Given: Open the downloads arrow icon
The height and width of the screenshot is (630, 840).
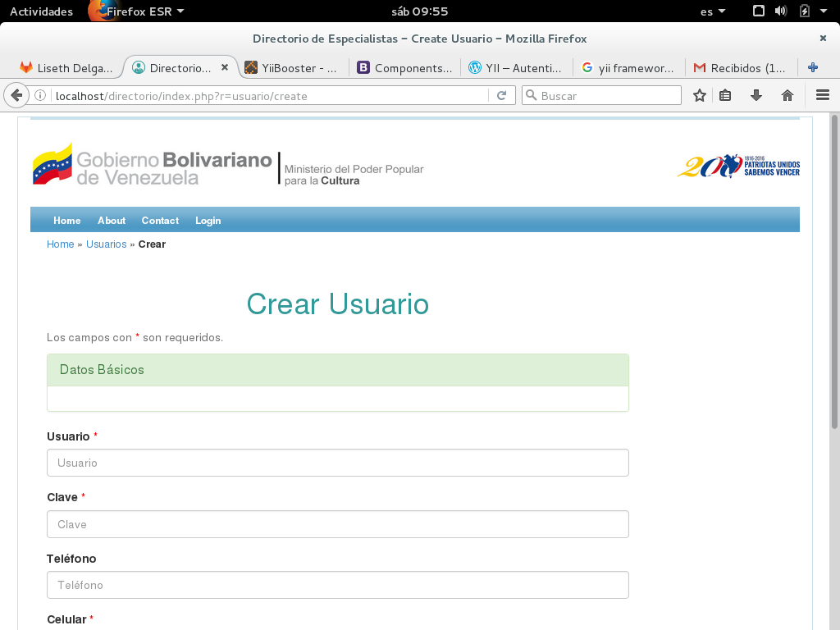Looking at the screenshot, I should 756,96.
